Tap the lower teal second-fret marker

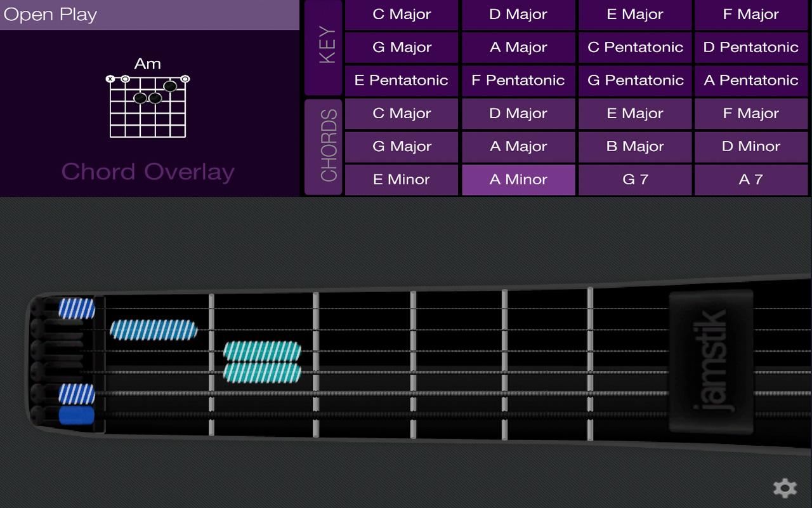pyautogui.click(x=262, y=372)
